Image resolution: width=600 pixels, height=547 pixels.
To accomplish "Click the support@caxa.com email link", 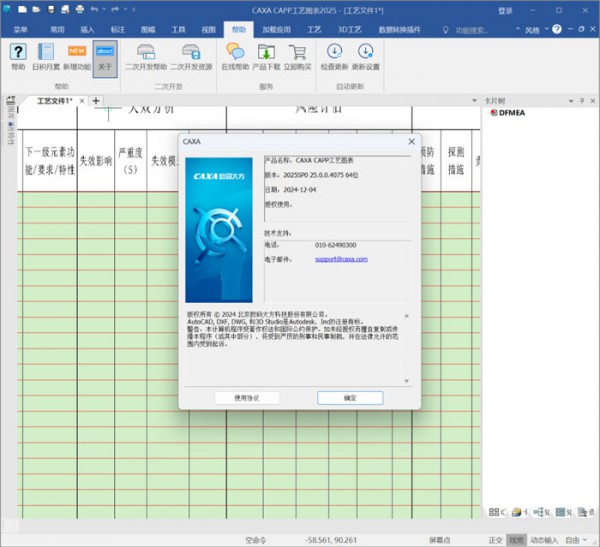I will pos(341,259).
